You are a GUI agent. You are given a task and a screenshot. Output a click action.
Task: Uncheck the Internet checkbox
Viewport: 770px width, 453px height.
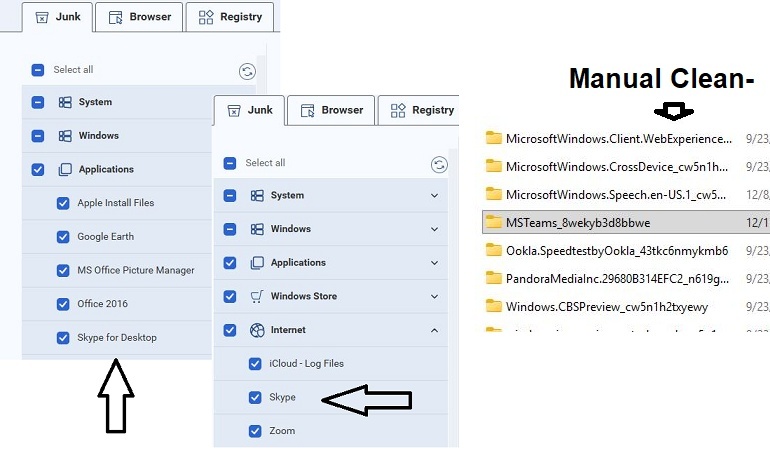(230, 330)
